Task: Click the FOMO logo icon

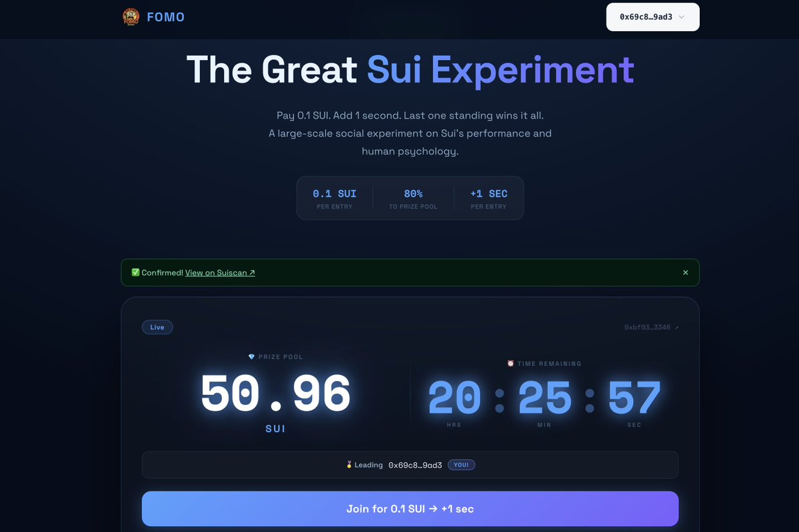Action: (x=131, y=17)
